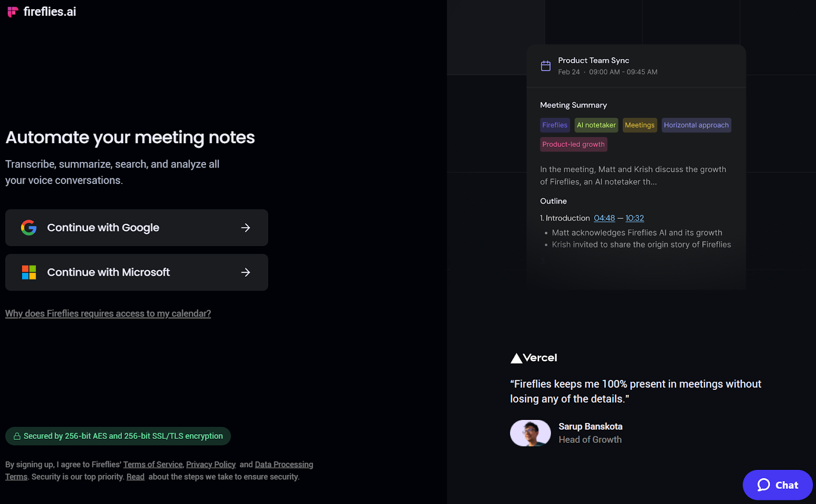Viewport: 816px width, 504px height.
Task: Continue with Microsoft sign-in
Action: point(137,273)
